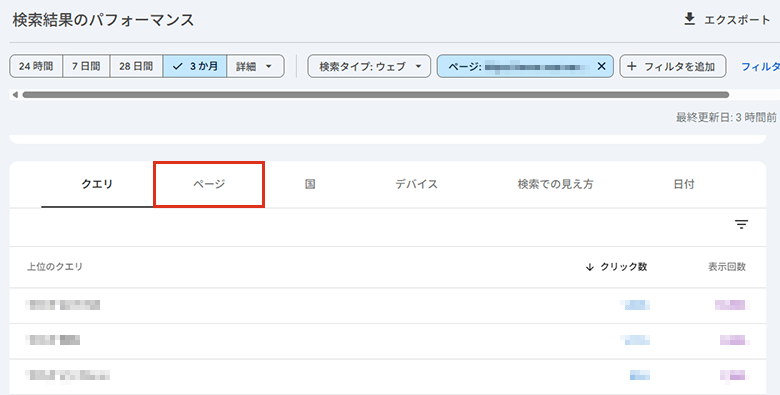Image resolution: width=780 pixels, height=395 pixels.
Task: Switch to the ページ tab
Action: [209, 184]
